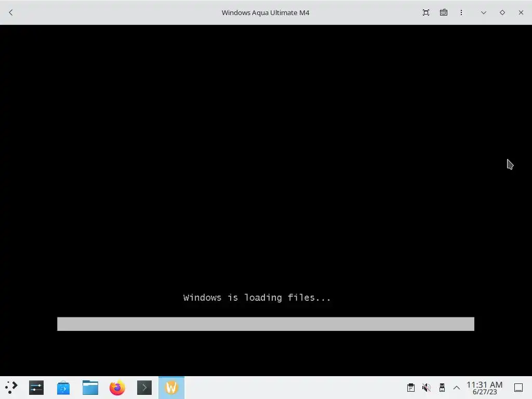Open the KDE application launcher
This screenshot has width=532, height=399.
tap(11, 388)
